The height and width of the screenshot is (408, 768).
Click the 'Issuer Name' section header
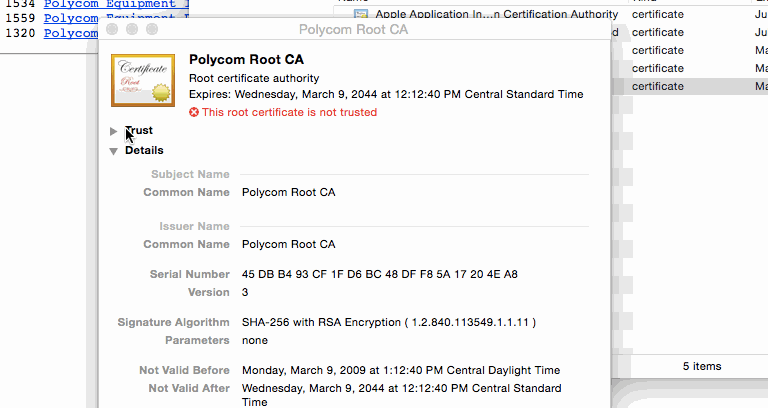pos(194,226)
